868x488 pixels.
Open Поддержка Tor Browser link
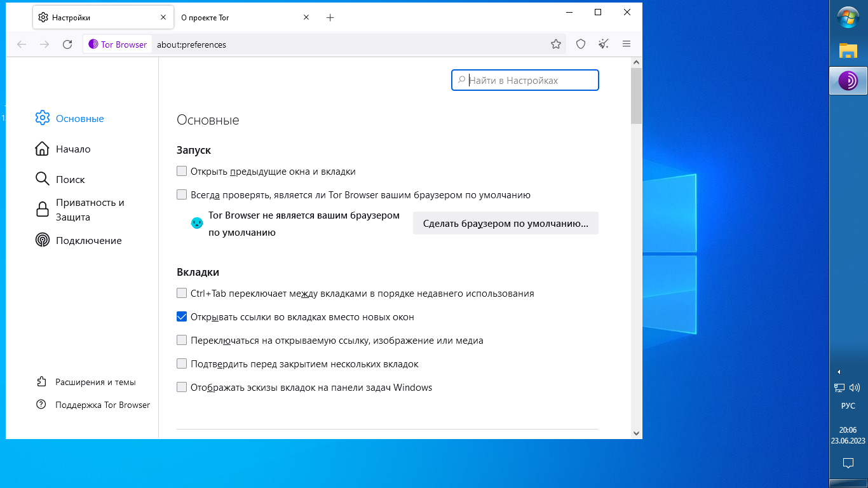tap(93, 405)
